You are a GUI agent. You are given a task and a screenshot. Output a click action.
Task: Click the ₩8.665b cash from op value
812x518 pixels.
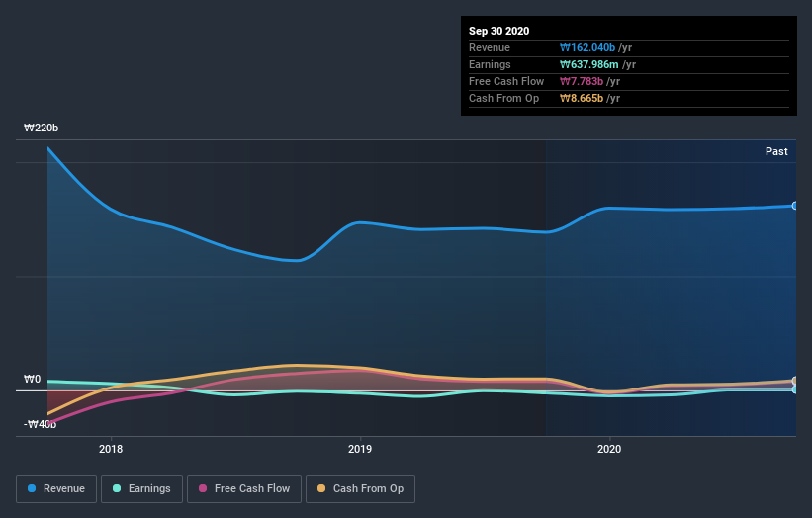[581, 98]
